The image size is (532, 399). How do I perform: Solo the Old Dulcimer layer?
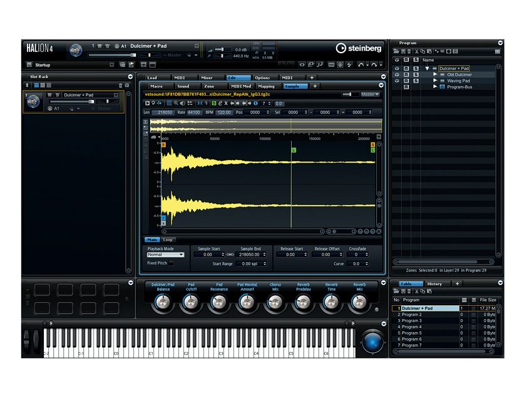416,74
